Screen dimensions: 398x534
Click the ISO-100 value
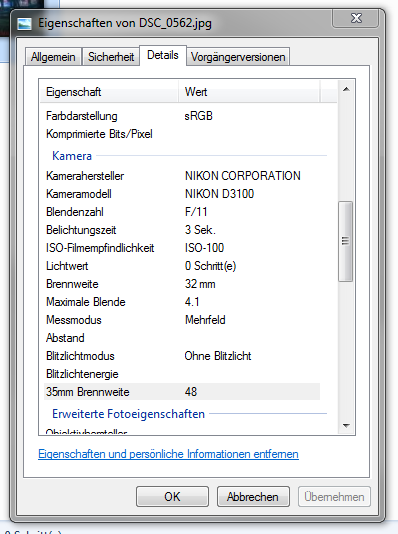tap(204, 248)
